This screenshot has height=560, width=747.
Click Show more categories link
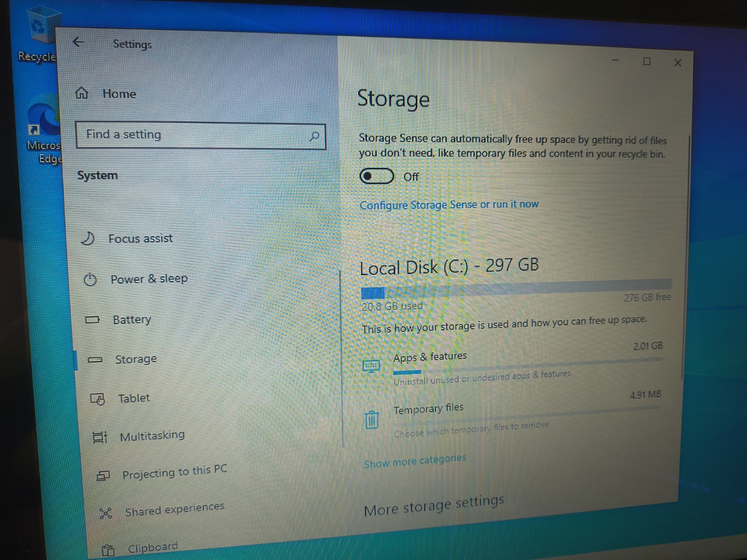[x=415, y=461]
